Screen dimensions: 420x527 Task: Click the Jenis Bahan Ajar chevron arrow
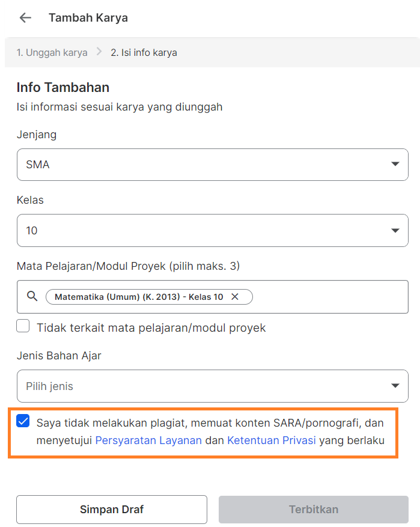(395, 386)
